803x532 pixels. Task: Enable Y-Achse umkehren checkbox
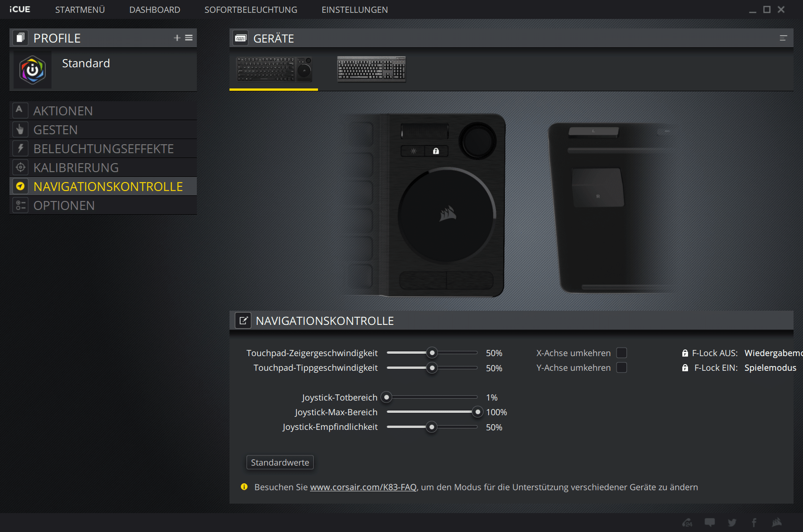tap(622, 367)
